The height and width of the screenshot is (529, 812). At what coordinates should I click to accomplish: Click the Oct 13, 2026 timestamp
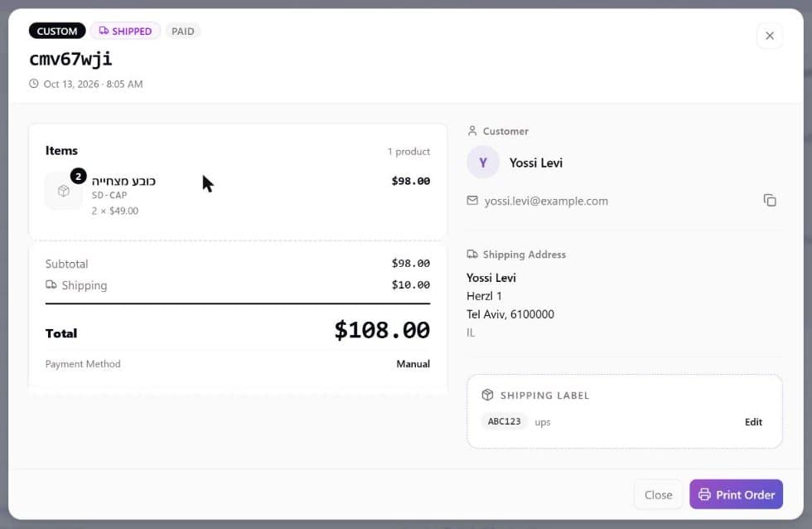(x=93, y=84)
